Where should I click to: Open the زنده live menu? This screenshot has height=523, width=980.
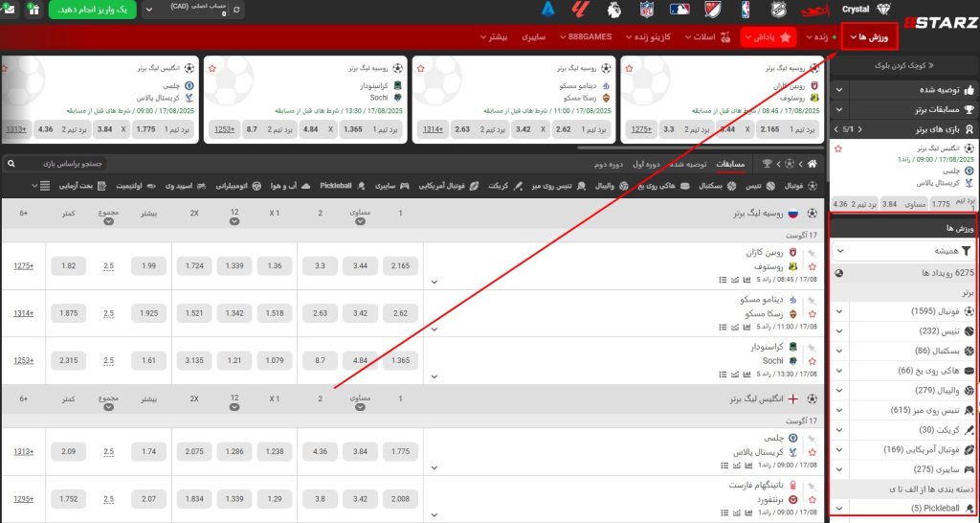[x=821, y=37]
